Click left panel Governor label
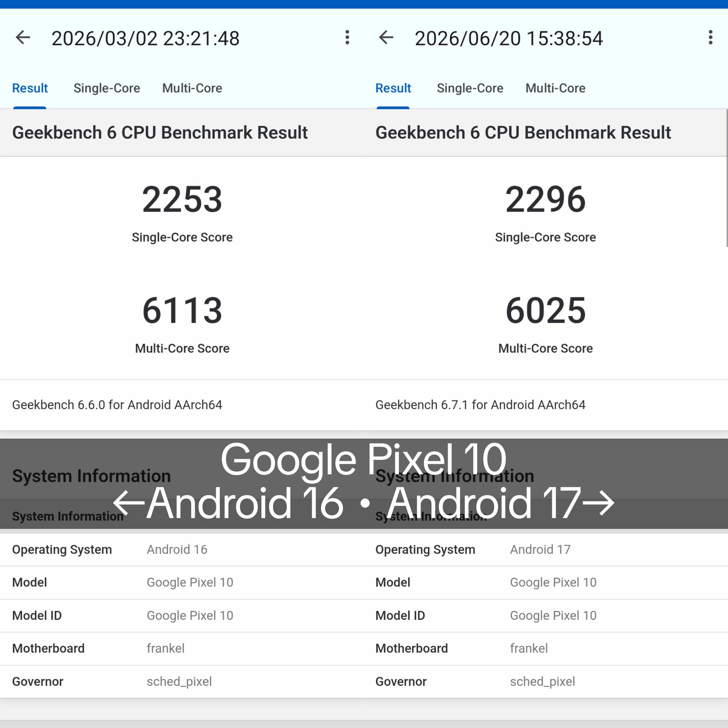 coord(38,681)
